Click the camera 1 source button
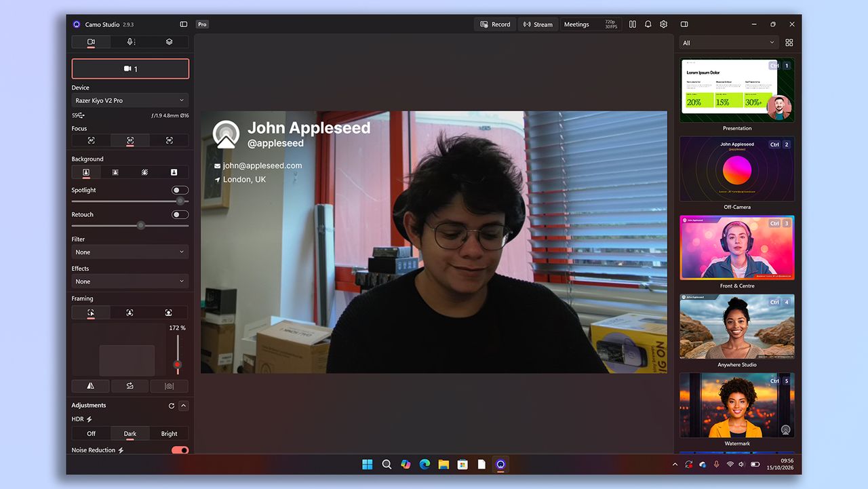Screen dimensions: 868x489 pos(130,69)
